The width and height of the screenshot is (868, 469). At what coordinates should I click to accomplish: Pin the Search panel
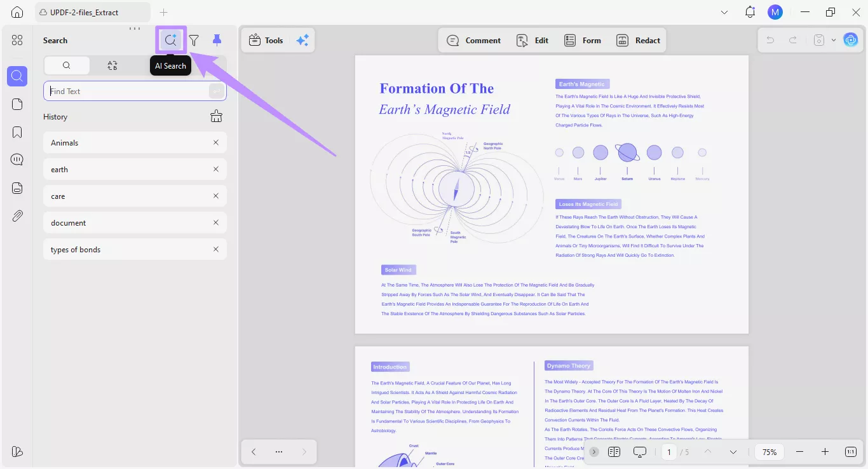(217, 40)
